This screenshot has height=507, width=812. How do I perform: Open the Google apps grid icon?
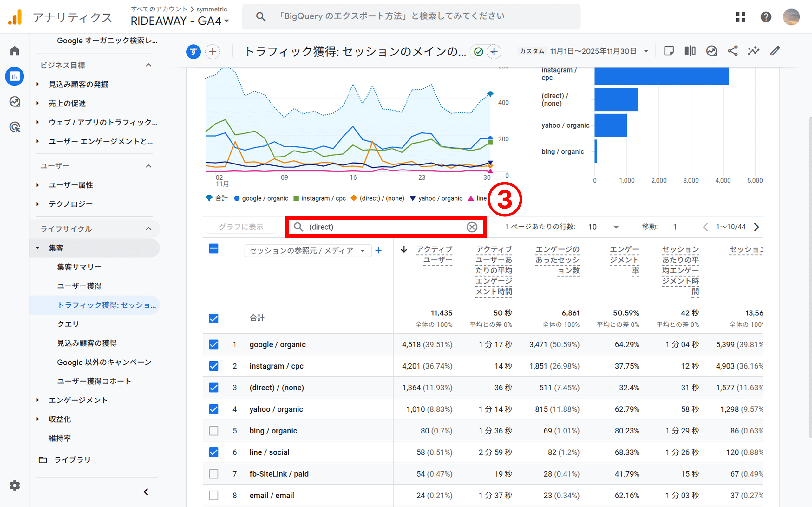[x=741, y=17]
